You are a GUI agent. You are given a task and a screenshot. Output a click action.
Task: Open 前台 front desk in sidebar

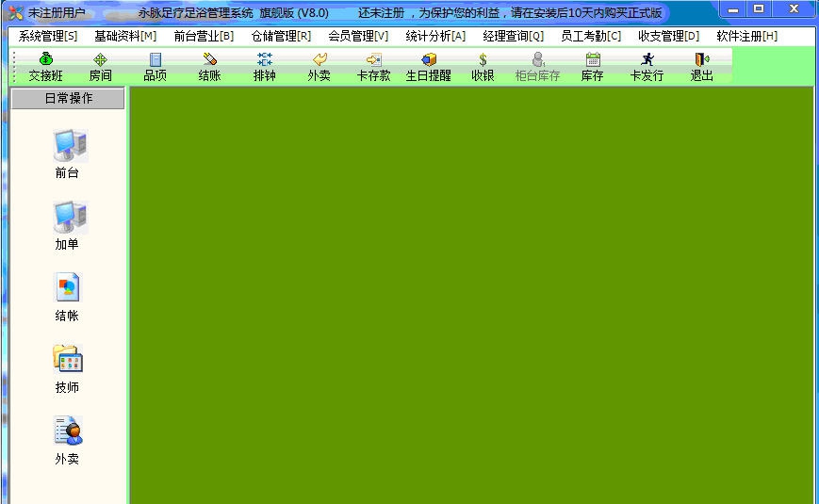click(x=69, y=154)
